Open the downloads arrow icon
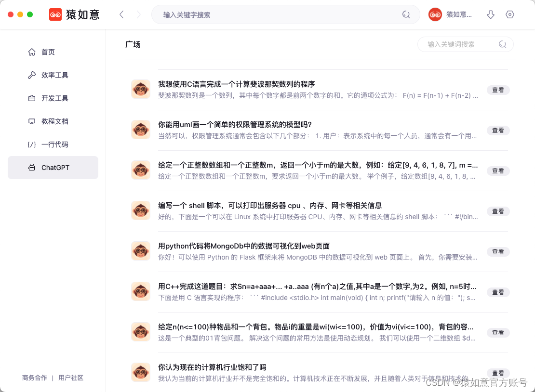Screen dimensions: 535x392 (x=491, y=14)
